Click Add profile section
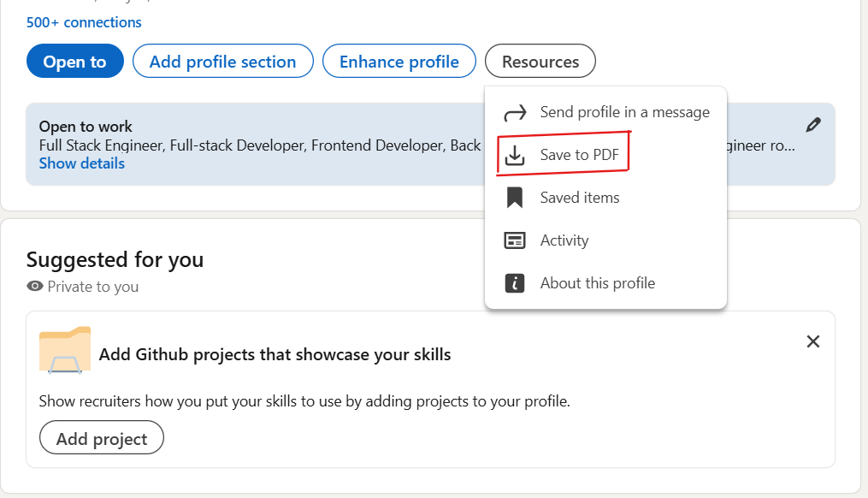This screenshot has width=868, height=498. [222, 61]
